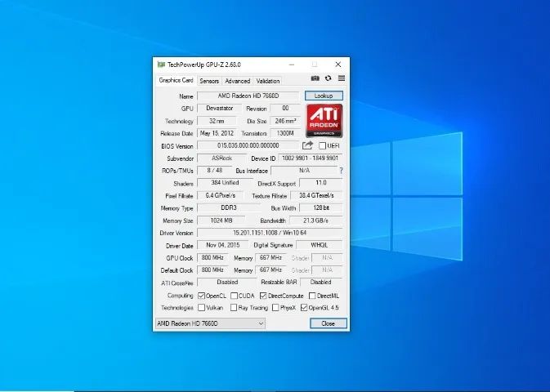
Task: Click the Pixel Fillrate 6.4 GPixel/s value
Action: point(221,195)
